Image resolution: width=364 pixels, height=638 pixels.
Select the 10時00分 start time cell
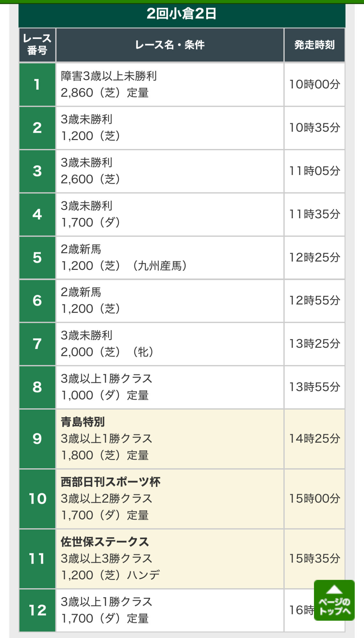pos(315,85)
